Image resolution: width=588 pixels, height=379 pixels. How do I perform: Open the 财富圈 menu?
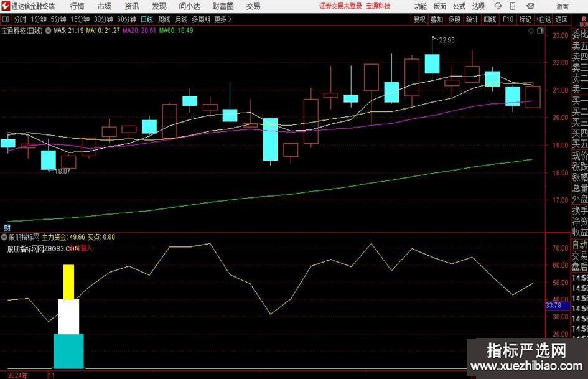(x=223, y=6)
